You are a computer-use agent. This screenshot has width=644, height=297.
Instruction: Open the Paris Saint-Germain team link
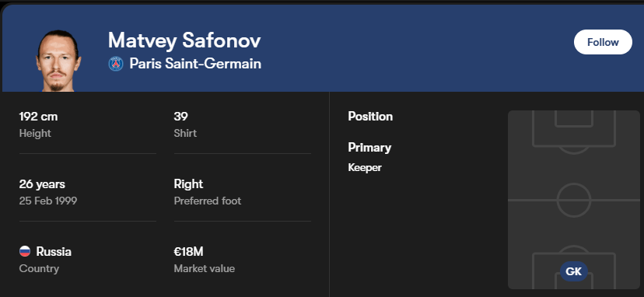[x=195, y=64]
